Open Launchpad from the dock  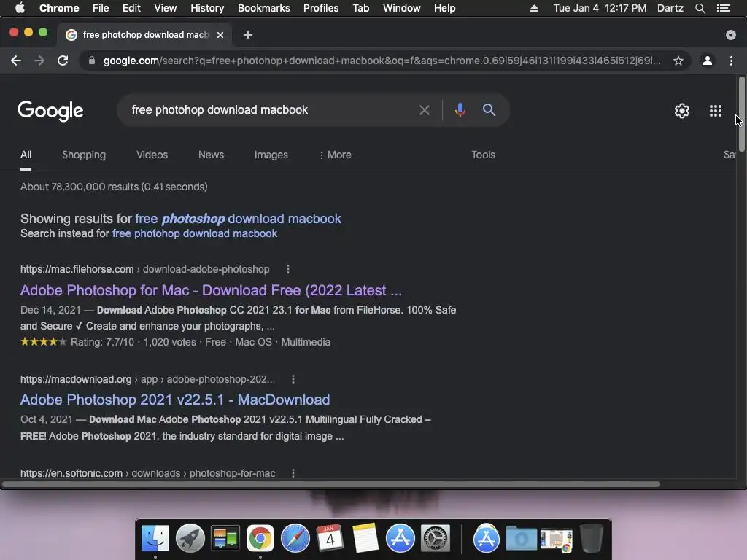pos(190,539)
